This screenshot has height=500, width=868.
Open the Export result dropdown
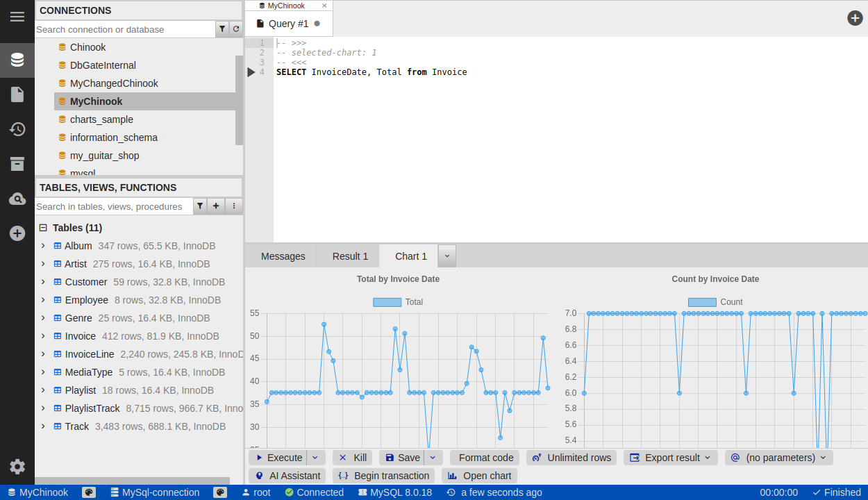pyautogui.click(x=671, y=458)
